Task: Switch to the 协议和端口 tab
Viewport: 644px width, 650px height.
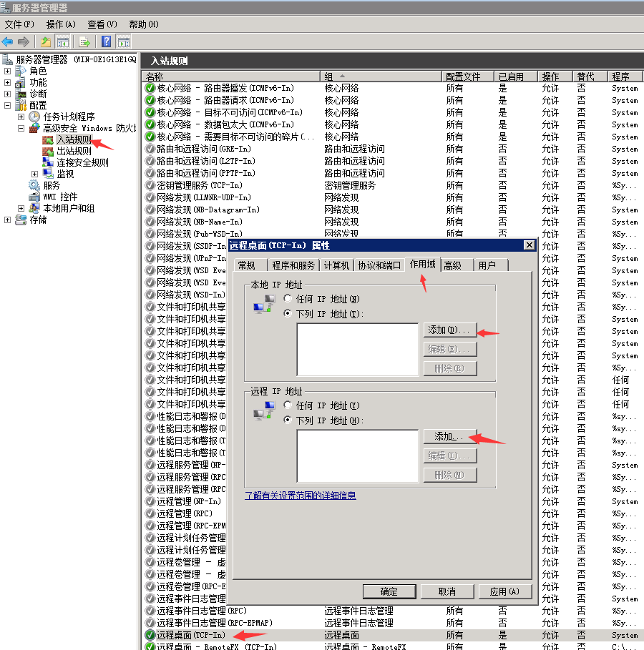Action: coord(379,265)
